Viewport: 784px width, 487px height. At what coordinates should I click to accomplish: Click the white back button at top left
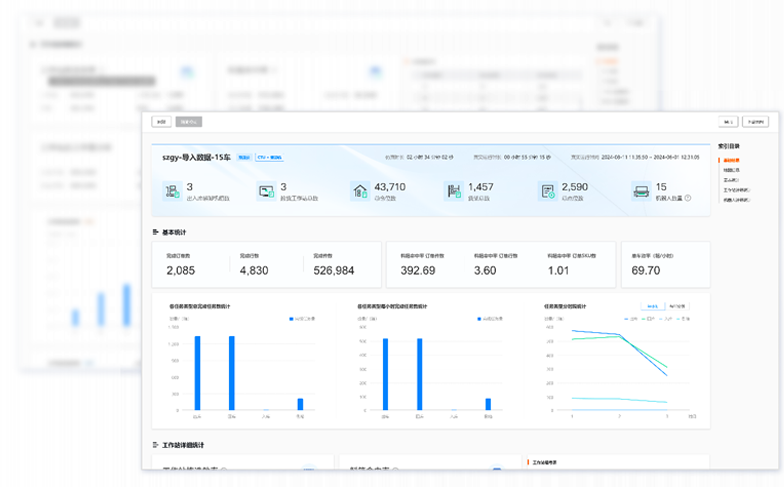click(x=161, y=122)
